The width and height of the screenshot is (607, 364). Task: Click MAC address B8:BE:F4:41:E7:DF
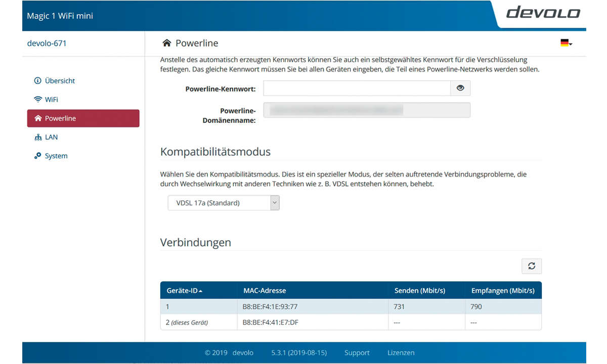[x=270, y=322]
